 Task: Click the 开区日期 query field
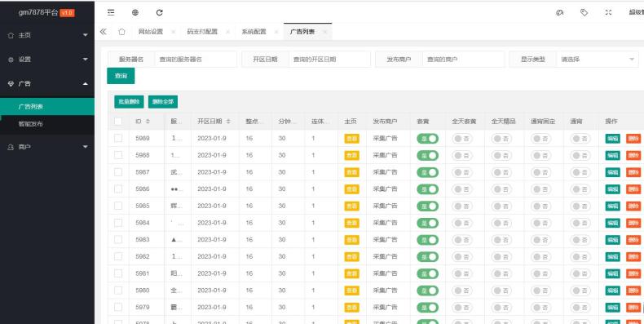tap(329, 60)
